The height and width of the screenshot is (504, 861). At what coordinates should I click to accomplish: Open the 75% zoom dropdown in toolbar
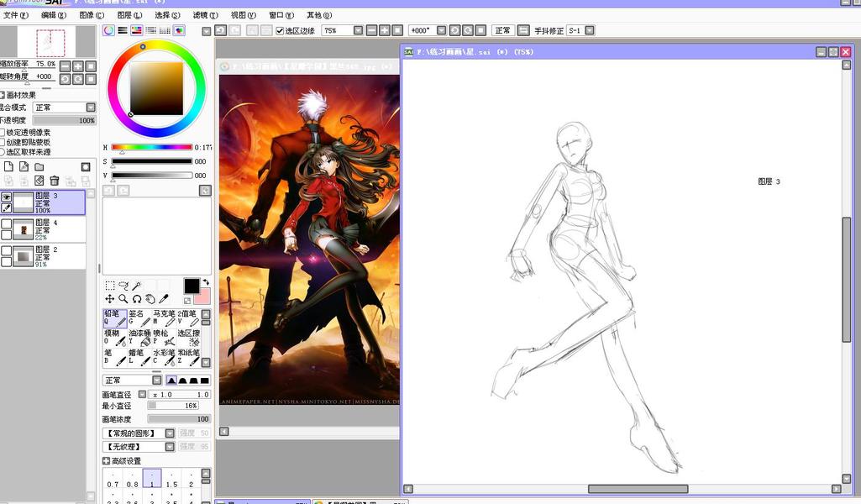[x=358, y=30]
